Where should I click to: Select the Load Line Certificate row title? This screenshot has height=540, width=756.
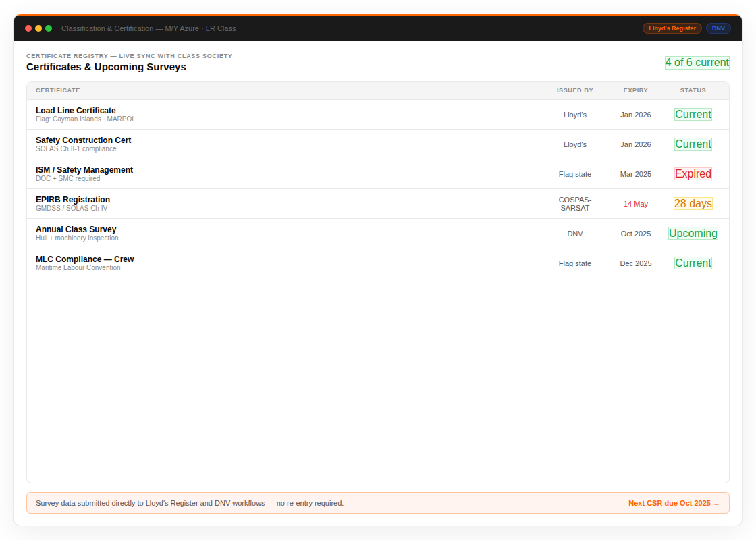(76, 111)
